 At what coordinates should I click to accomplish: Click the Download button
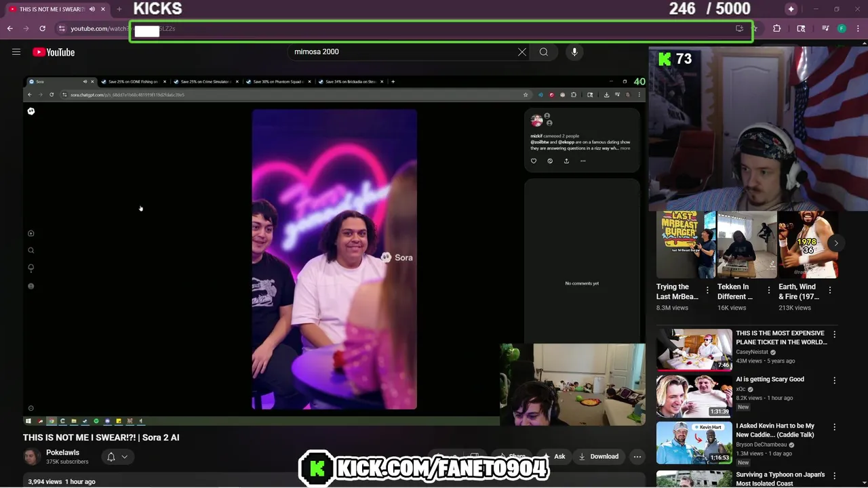pyautogui.click(x=598, y=456)
